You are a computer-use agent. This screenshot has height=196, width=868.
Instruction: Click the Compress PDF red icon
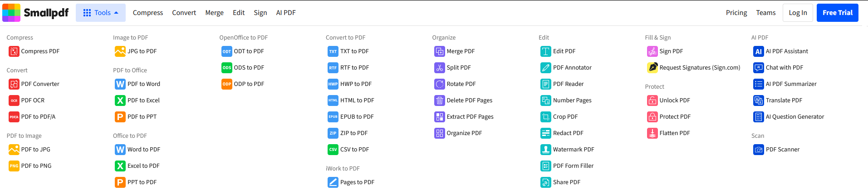pos(14,51)
